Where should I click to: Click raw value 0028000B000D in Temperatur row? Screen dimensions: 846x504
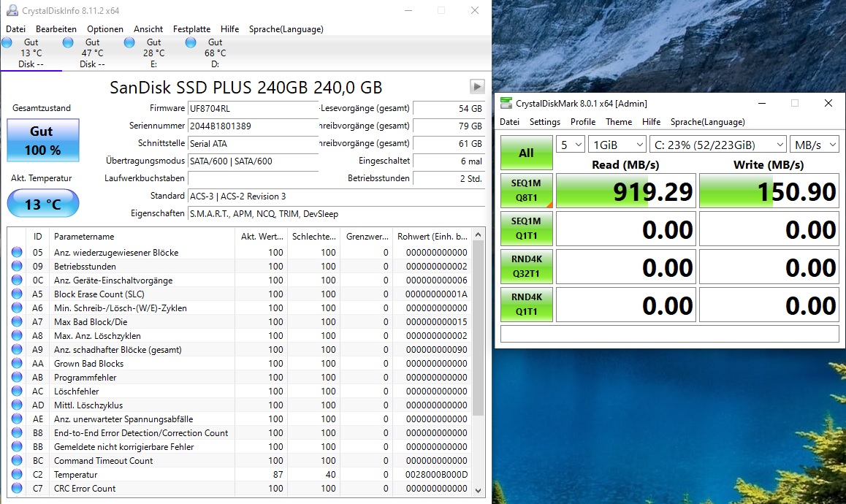436,474
